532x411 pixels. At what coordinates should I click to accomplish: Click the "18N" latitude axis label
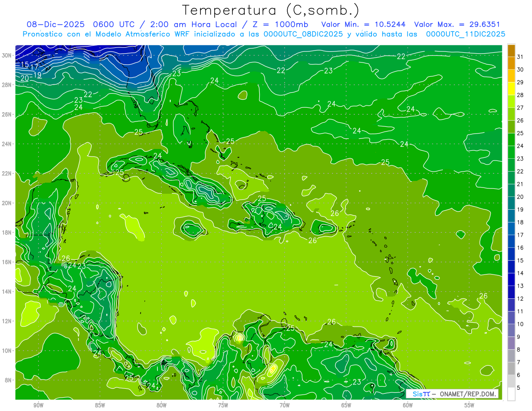(8, 232)
